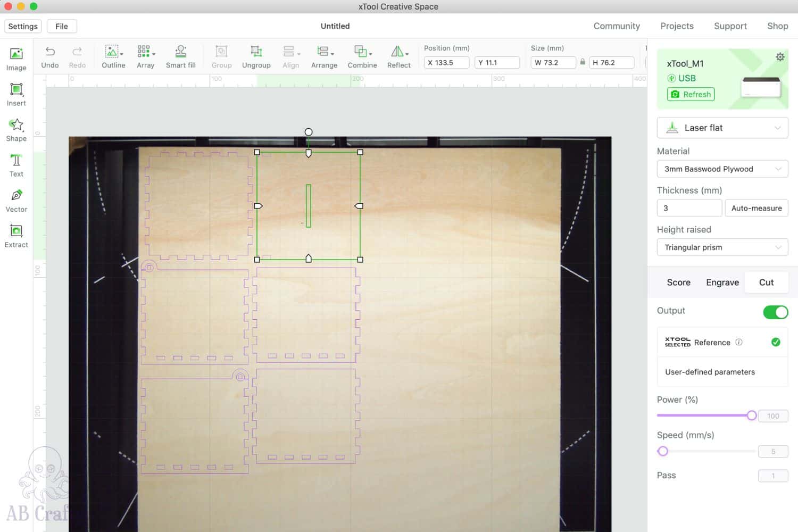
Task: Click the Undo arrow
Action: [x=50, y=52]
